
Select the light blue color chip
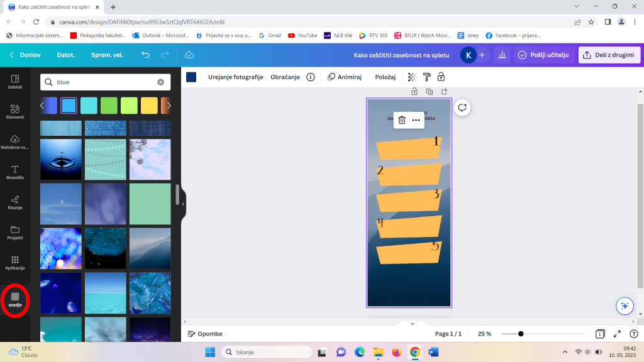tap(69, 106)
